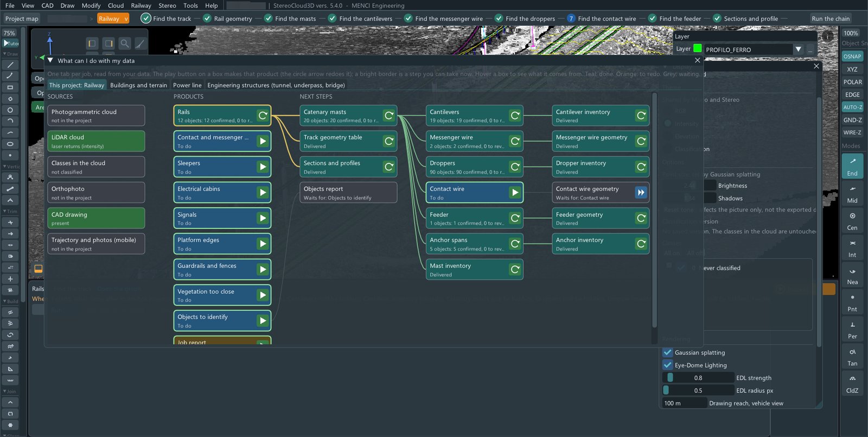The width and height of the screenshot is (868, 437).
Task: Collapse the Trim toolbar section
Action: 10,211
